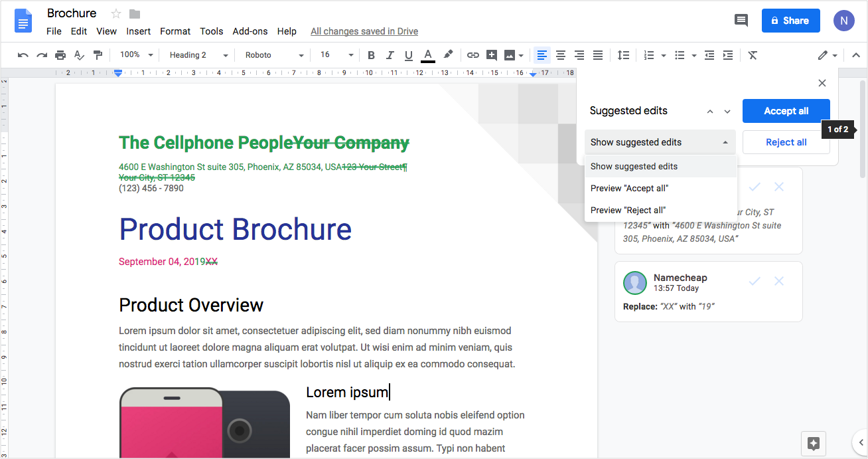Close the Suggested edits panel
The width and height of the screenshot is (868, 459).
(822, 83)
